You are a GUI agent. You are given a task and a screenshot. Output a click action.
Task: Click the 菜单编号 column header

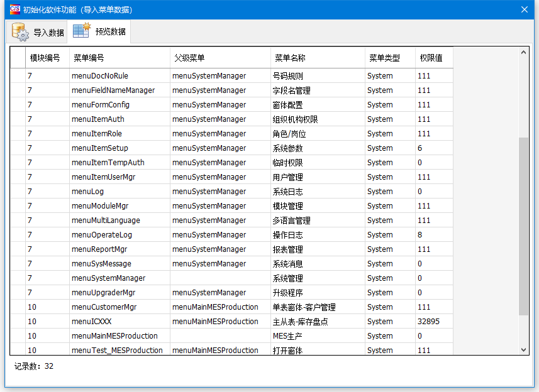point(89,58)
